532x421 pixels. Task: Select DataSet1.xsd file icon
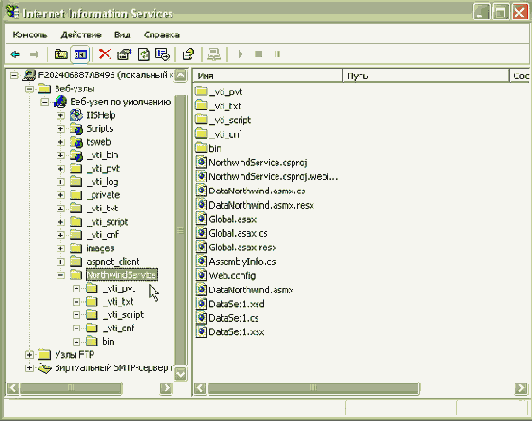click(201, 304)
